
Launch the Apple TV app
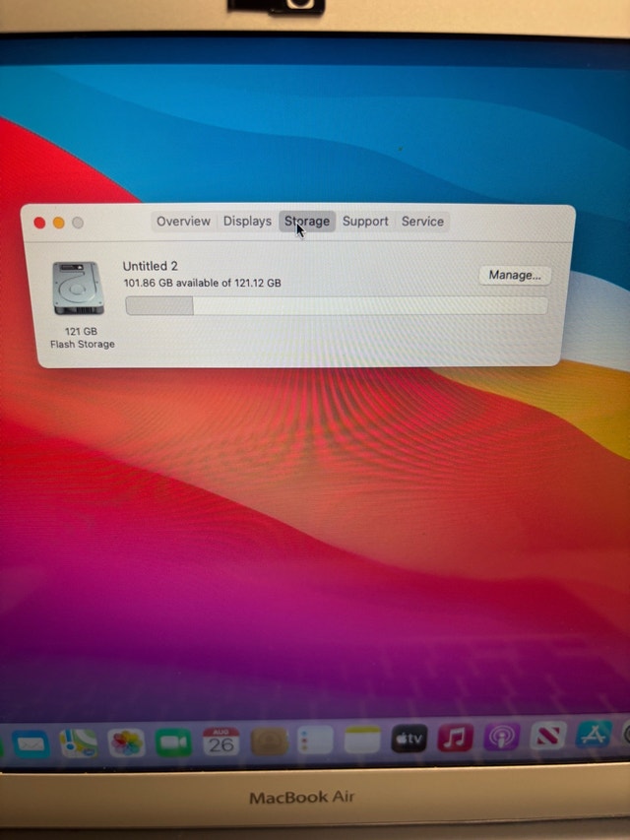tap(409, 739)
